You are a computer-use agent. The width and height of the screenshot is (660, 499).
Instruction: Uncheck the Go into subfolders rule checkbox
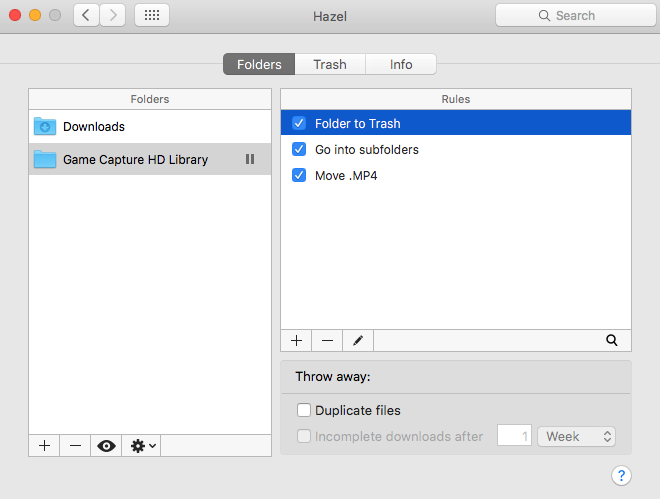(299, 149)
